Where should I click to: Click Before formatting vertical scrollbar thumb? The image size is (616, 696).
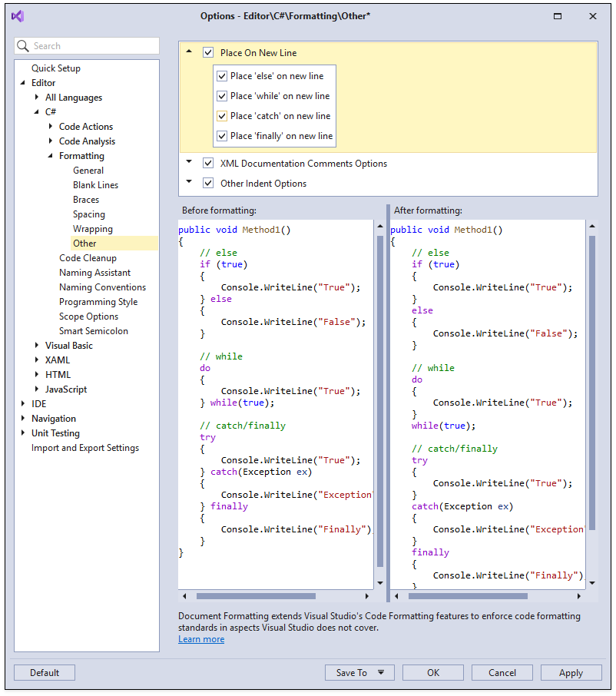[380, 401]
